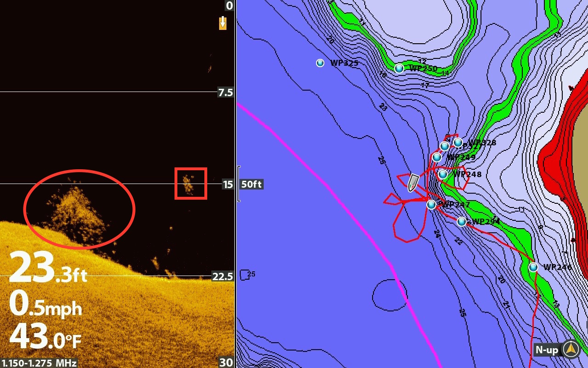The image size is (588, 368).
Task: Click the 7.5 depth scale marker
Action: point(226,92)
